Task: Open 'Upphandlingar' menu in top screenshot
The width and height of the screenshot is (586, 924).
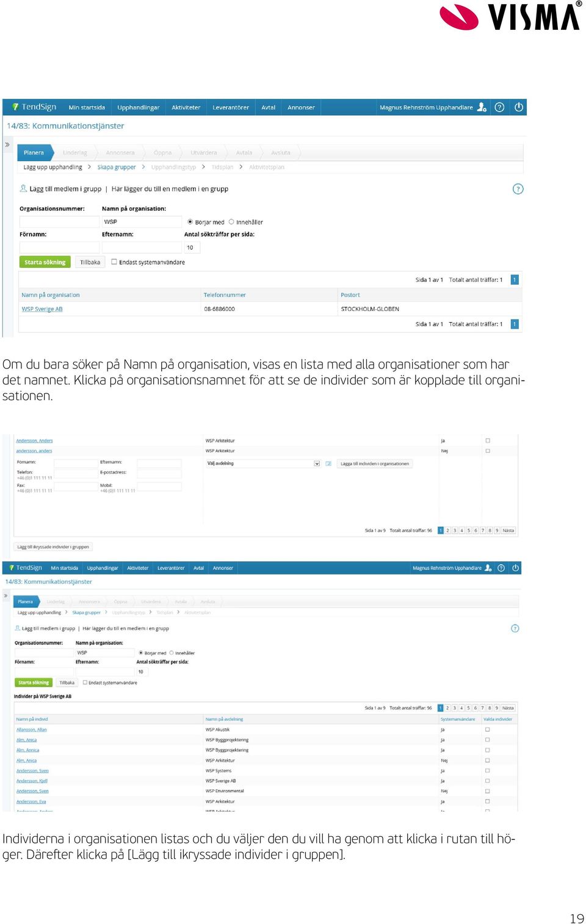Action: (138, 107)
